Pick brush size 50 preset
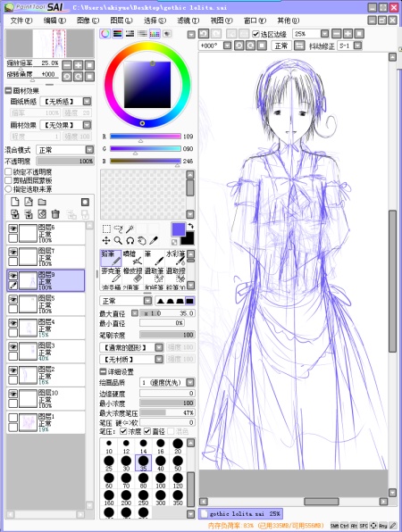402x532 pixels. click(x=178, y=463)
